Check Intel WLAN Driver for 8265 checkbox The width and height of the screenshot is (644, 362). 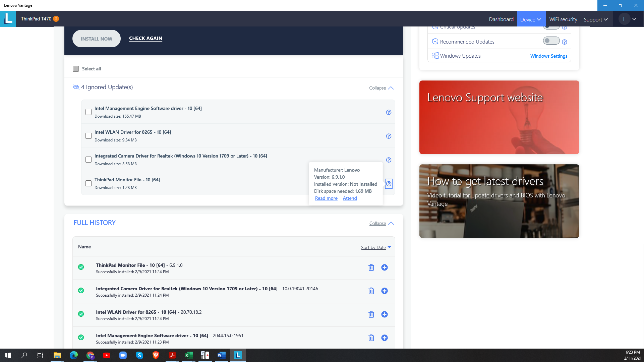[89, 136]
